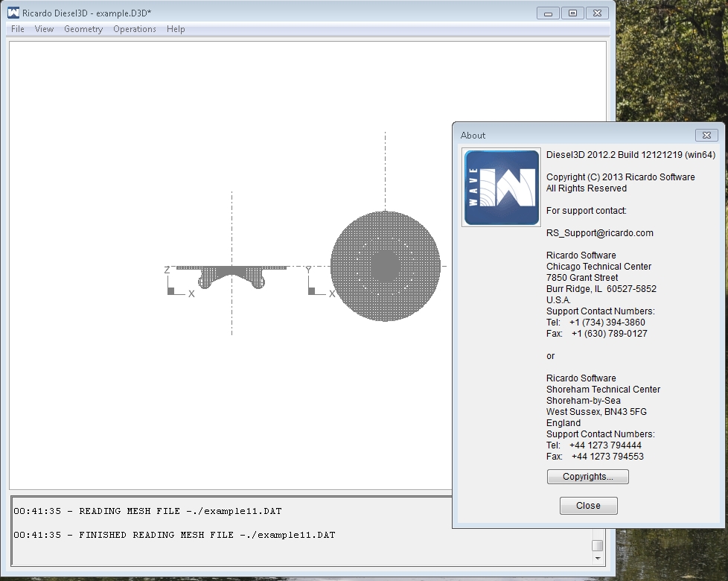Open the Help menu
This screenshot has width=728, height=581.
[x=176, y=29]
